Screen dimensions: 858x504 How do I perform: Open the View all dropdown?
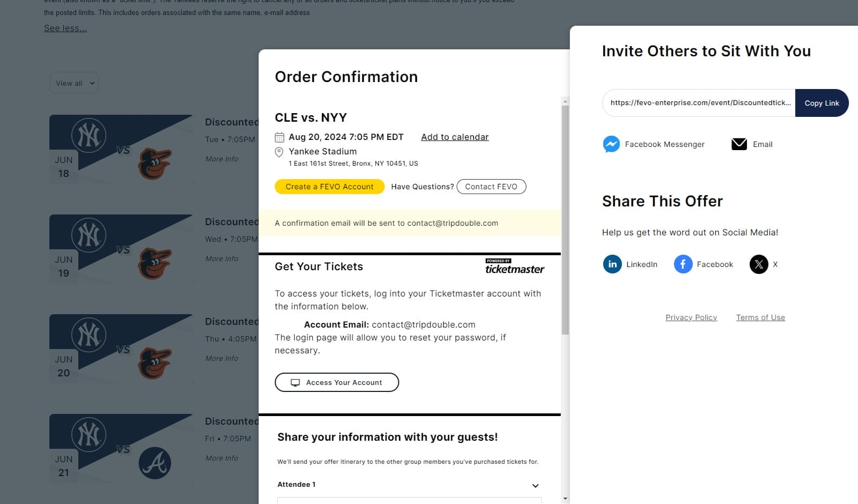click(x=74, y=83)
